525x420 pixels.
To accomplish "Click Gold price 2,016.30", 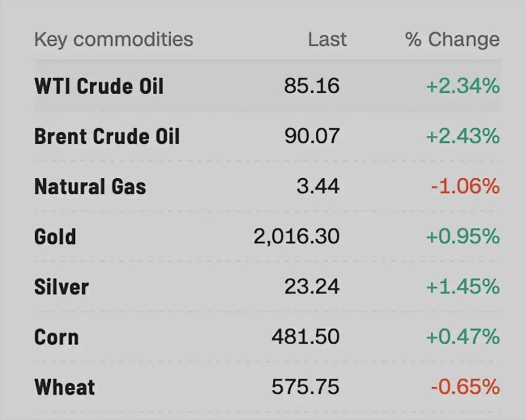I will [296, 237].
